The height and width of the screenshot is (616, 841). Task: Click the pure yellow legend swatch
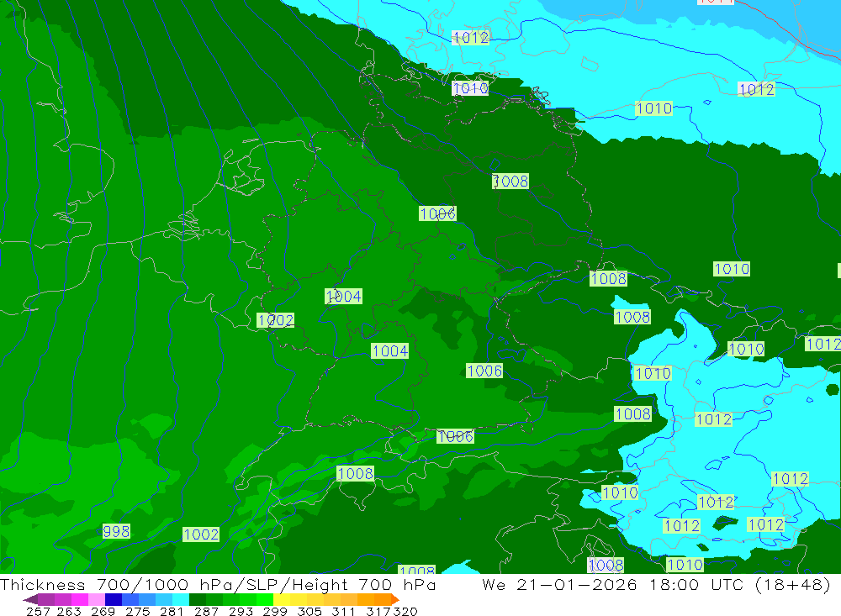(282, 599)
